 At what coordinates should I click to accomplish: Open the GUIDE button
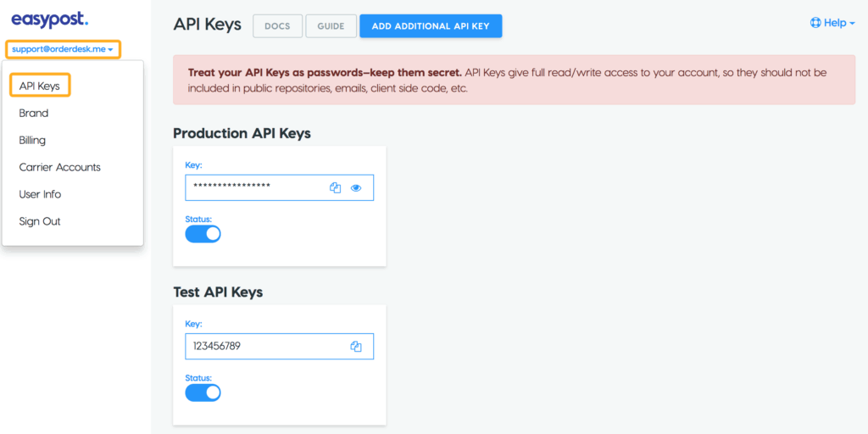coord(331,26)
